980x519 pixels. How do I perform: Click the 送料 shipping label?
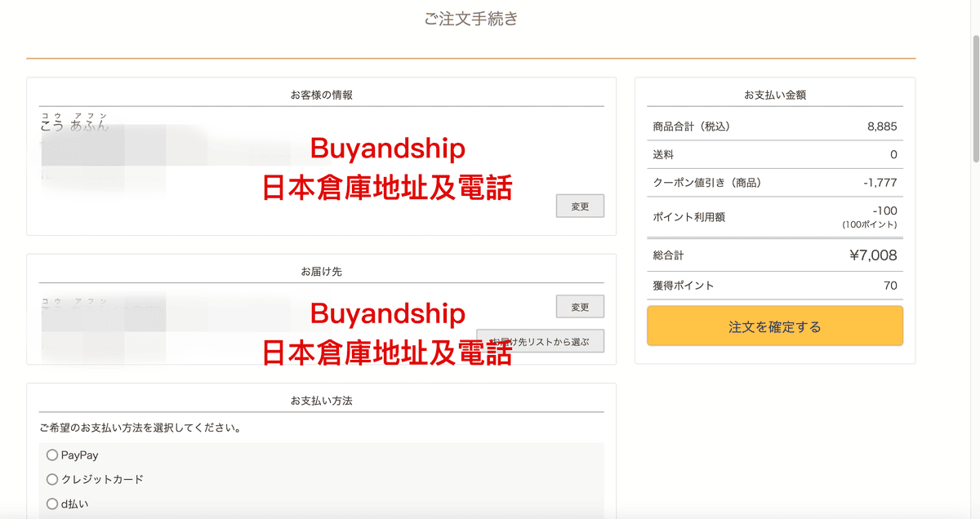point(663,154)
